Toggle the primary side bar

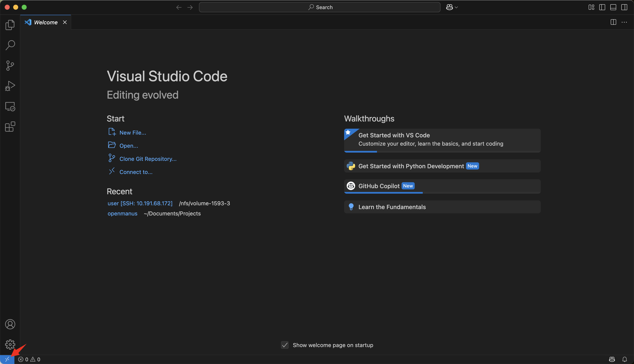tap(602, 7)
